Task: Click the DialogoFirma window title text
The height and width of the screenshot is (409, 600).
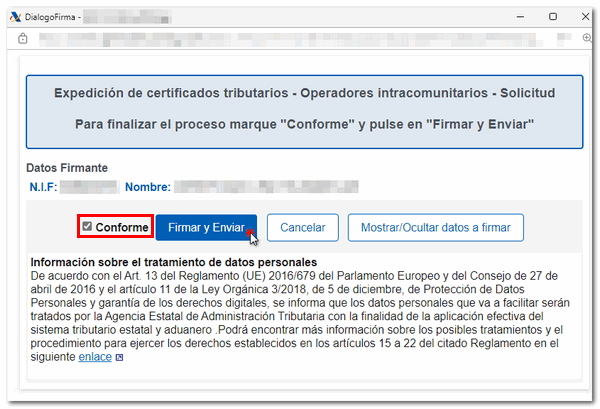Action: [x=51, y=17]
